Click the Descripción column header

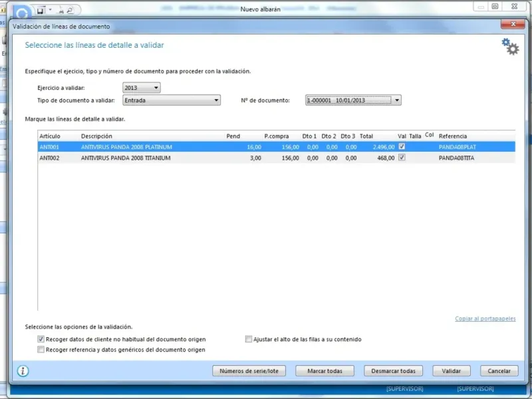click(96, 136)
